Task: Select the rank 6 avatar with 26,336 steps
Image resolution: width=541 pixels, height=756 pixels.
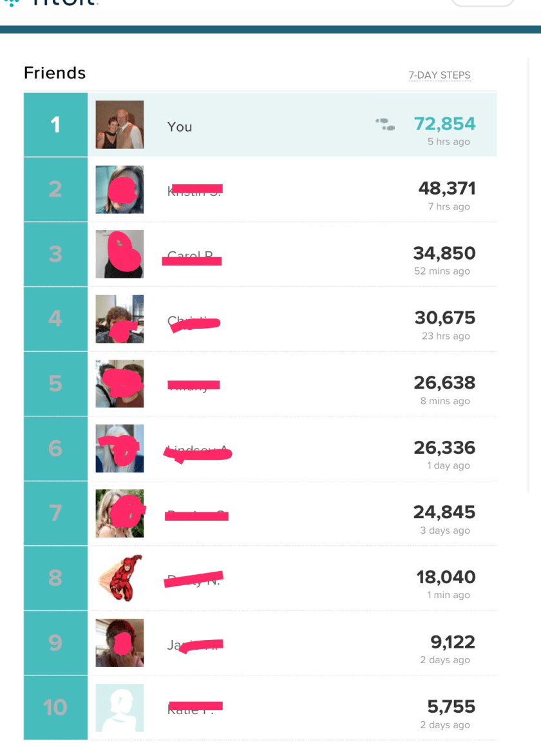Action: 120,449
